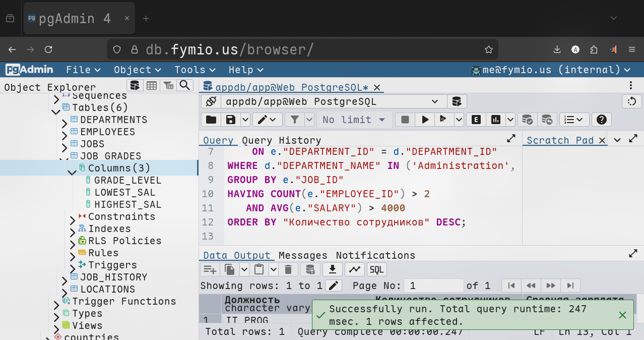Open the Tools menu
Screen dimensions: 644x340
coord(195,70)
